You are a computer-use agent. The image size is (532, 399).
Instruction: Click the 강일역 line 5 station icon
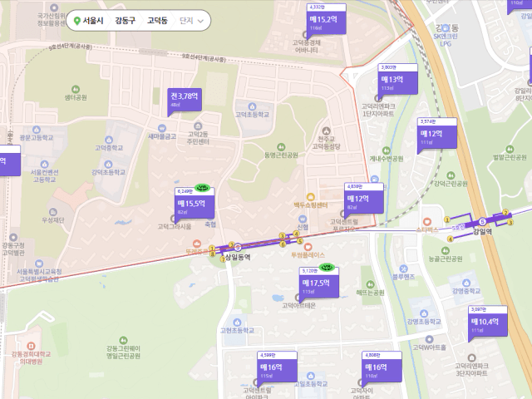pyautogui.click(x=482, y=222)
